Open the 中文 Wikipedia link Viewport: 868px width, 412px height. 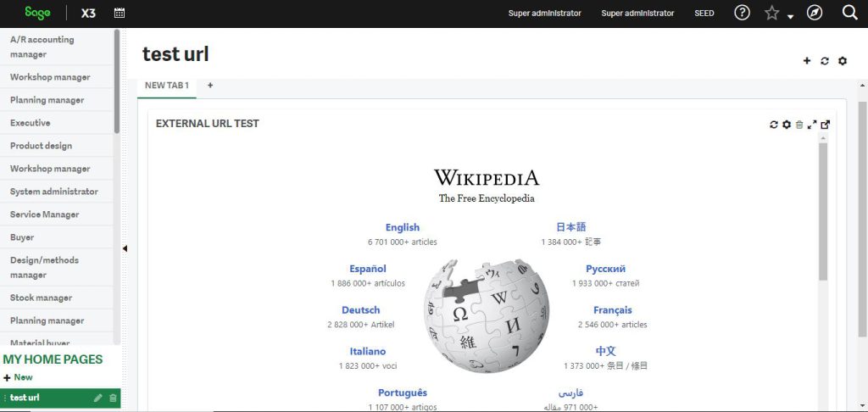point(605,351)
